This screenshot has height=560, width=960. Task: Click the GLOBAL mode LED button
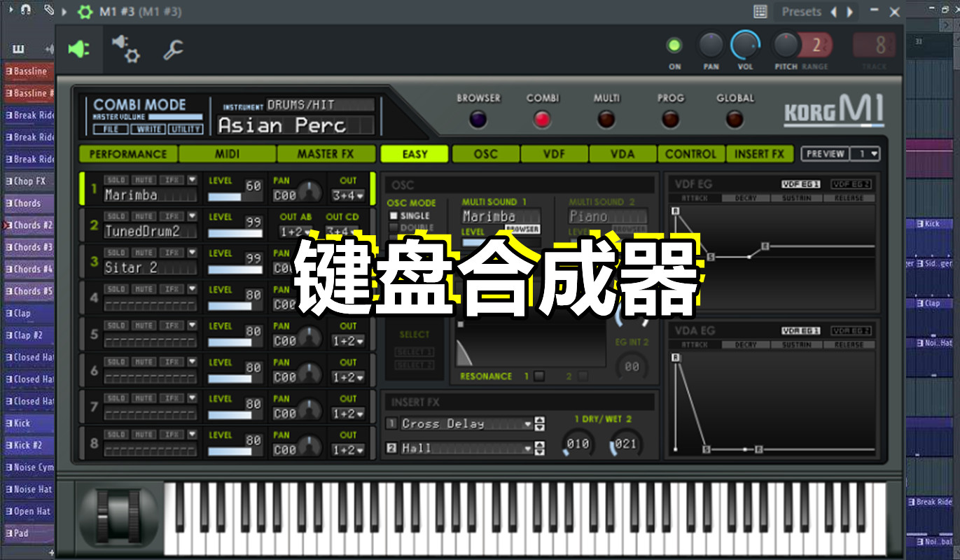tap(735, 119)
